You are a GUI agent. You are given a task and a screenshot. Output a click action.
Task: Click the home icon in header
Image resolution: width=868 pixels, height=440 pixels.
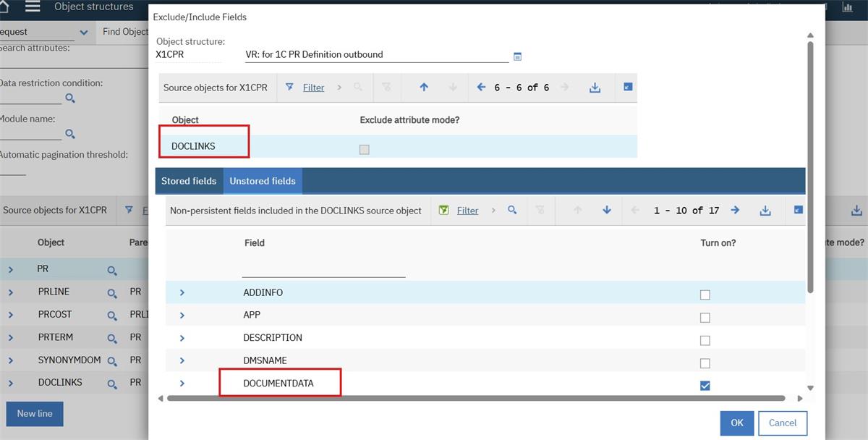coord(2,7)
